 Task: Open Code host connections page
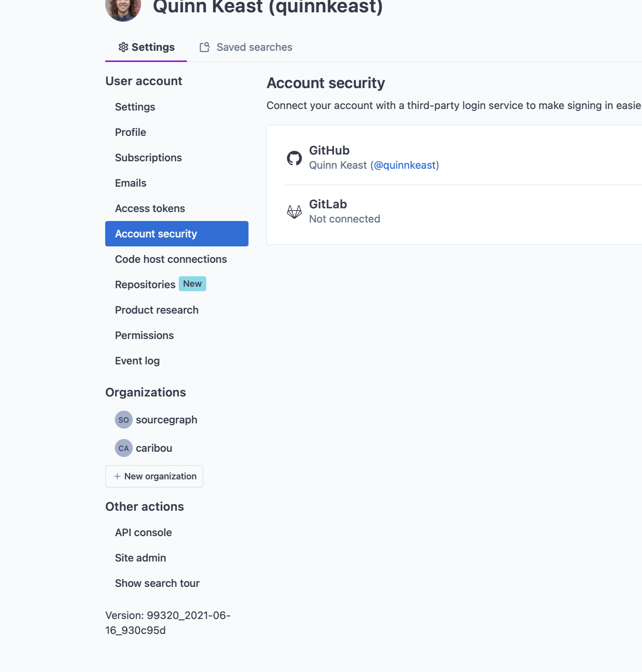pyautogui.click(x=171, y=259)
